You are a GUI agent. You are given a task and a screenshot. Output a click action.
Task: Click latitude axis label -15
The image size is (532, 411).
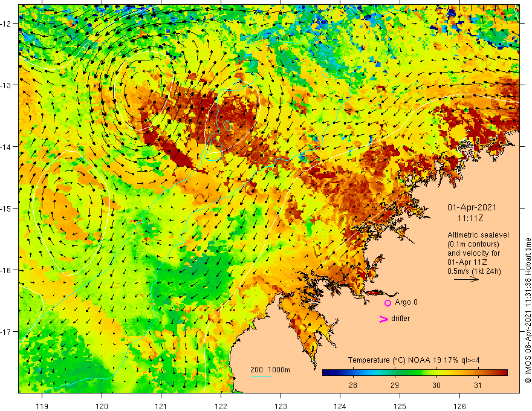(5, 209)
